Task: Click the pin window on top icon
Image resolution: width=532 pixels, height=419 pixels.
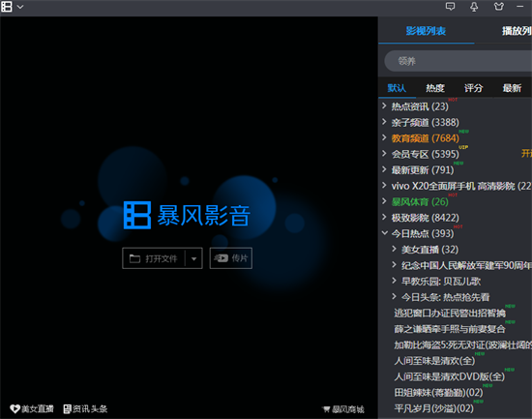Action: [474, 7]
